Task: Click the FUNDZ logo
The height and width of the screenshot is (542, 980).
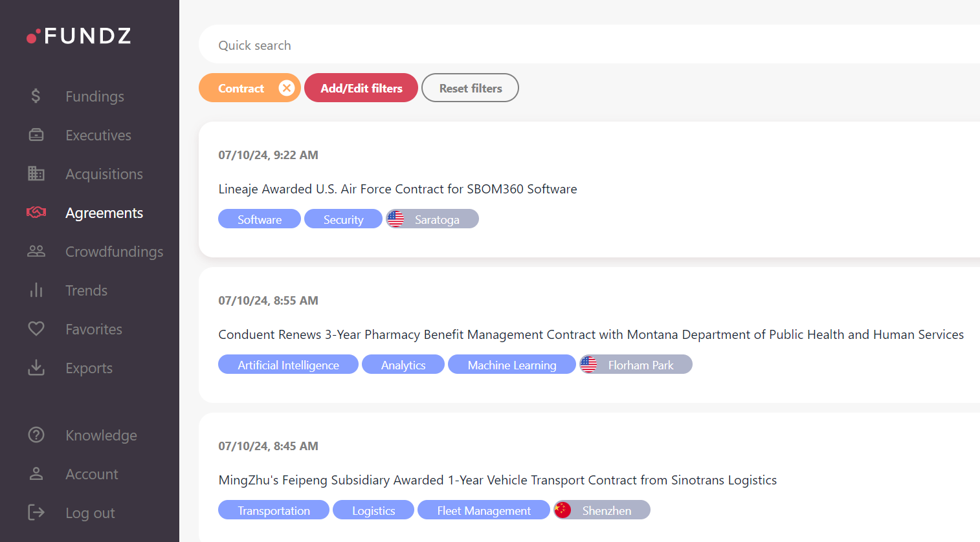Action: click(x=79, y=36)
